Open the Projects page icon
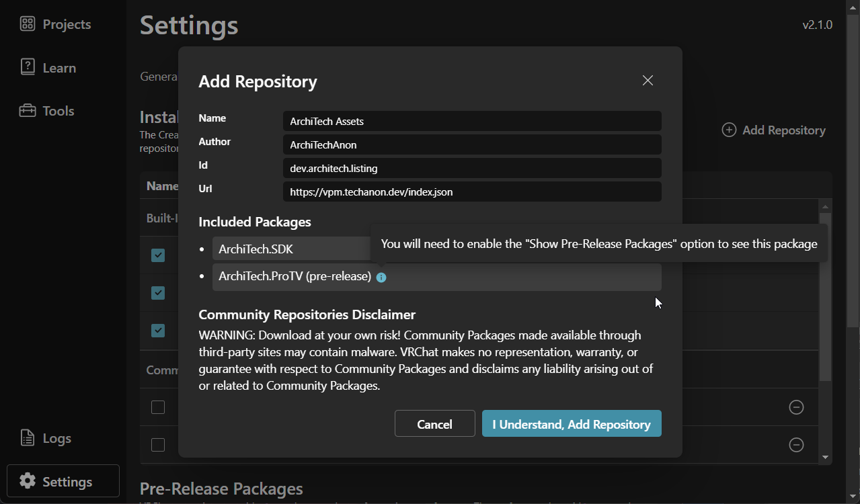860x504 pixels. tap(27, 24)
